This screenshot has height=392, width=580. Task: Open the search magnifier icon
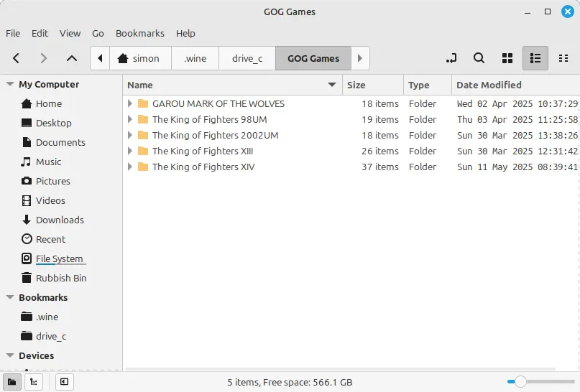(x=479, y=58)
